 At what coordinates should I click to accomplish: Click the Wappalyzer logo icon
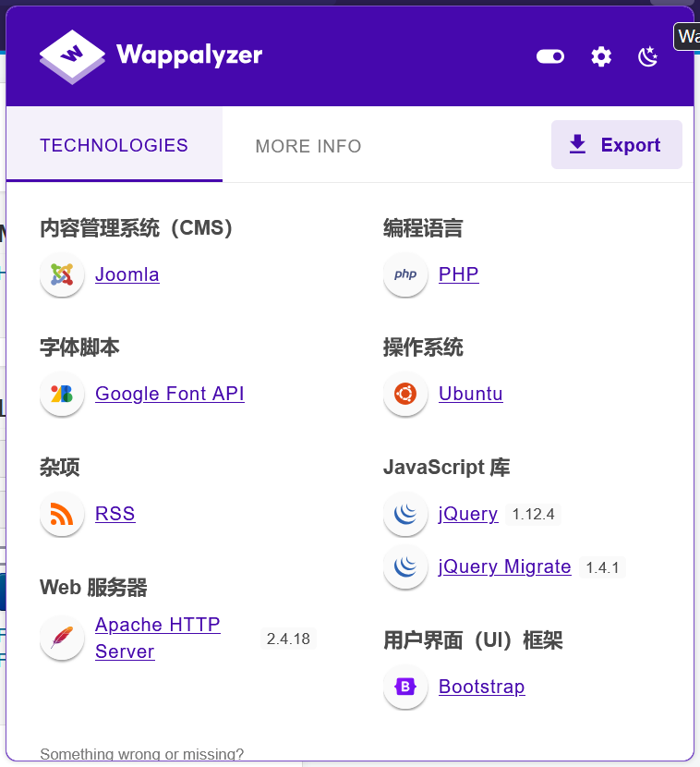click(72, 56)
